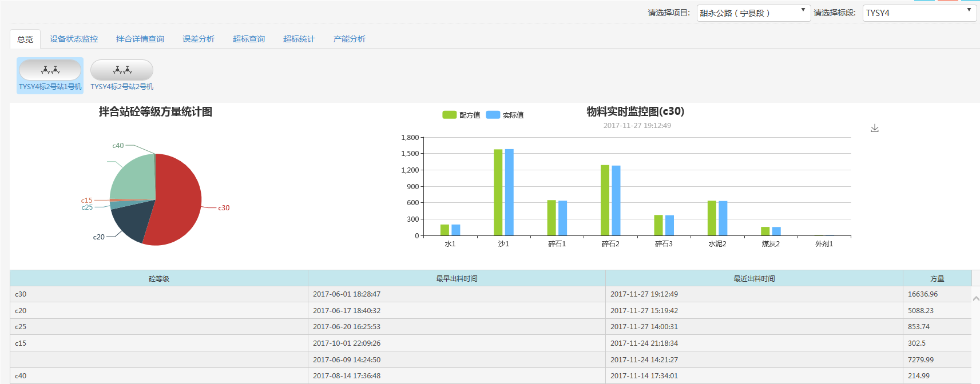The height and width of the screenshot is (384, 980).
Task: Switch to the 超标统计 tab
Action: click(299, 39)
